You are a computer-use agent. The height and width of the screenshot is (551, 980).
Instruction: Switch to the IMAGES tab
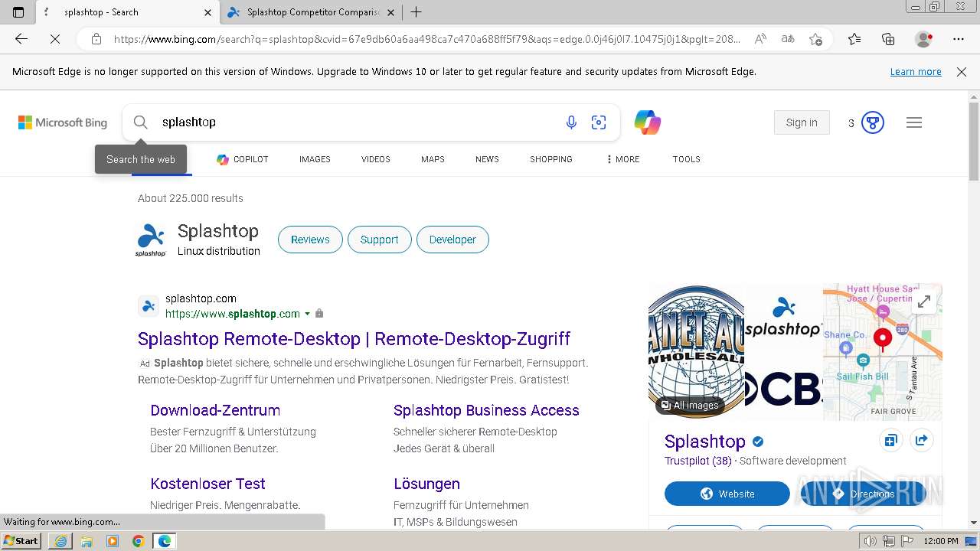pyautogui.click(x=315, y=159)
